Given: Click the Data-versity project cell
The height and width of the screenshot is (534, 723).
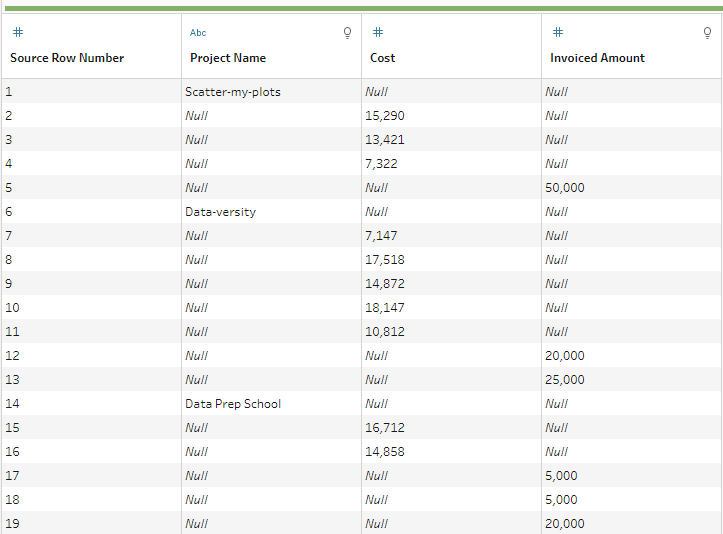Looking at the screenshot, I should [220, 212].
